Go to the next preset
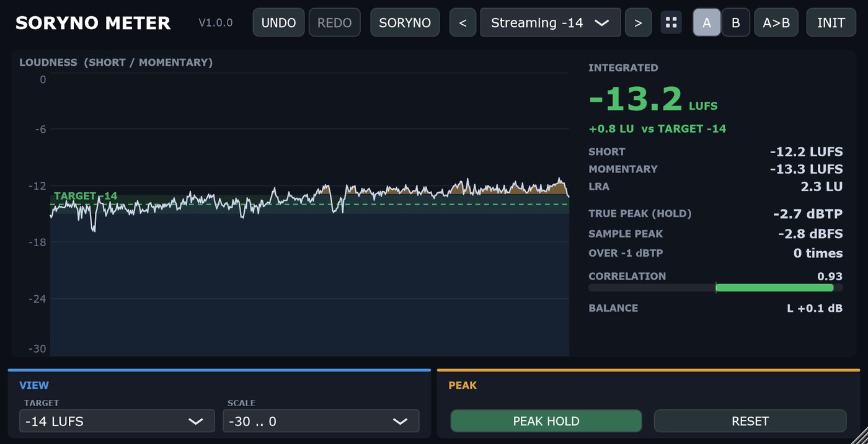Viewport: 868px width, 444px height. 638,23
